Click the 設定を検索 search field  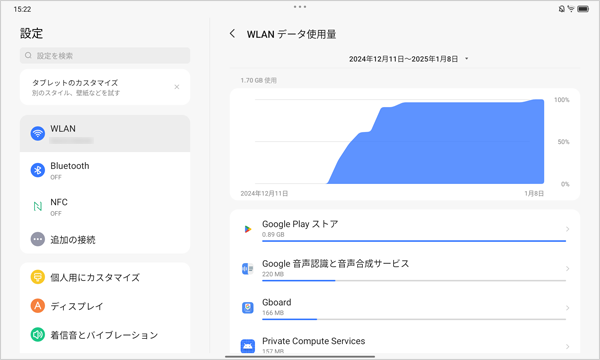(105, 55)
